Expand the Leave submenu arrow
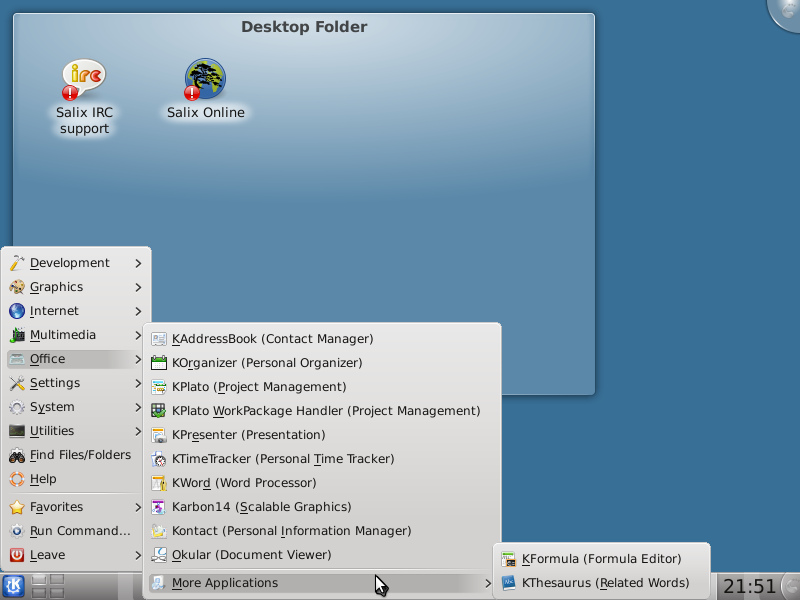The image size is (800, 600). [x=138, y=555]
